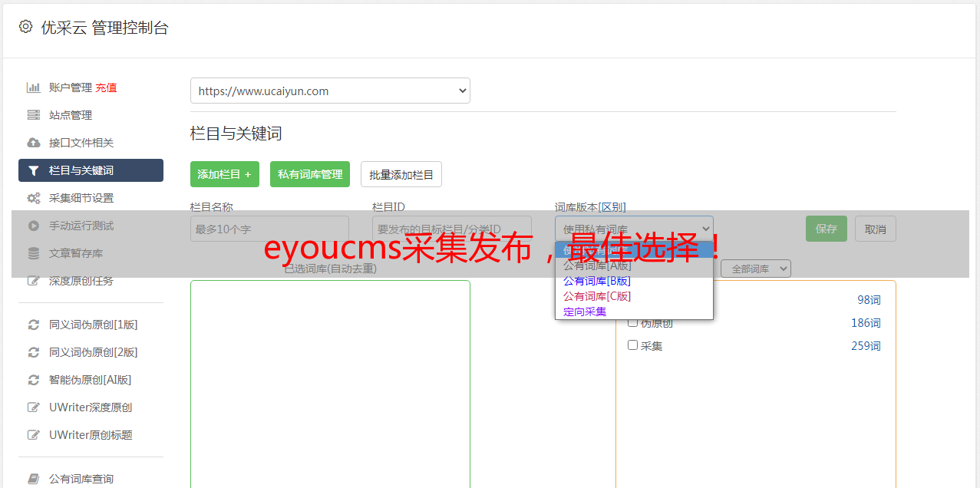Click the play icon for 手动运行测试

33,226
